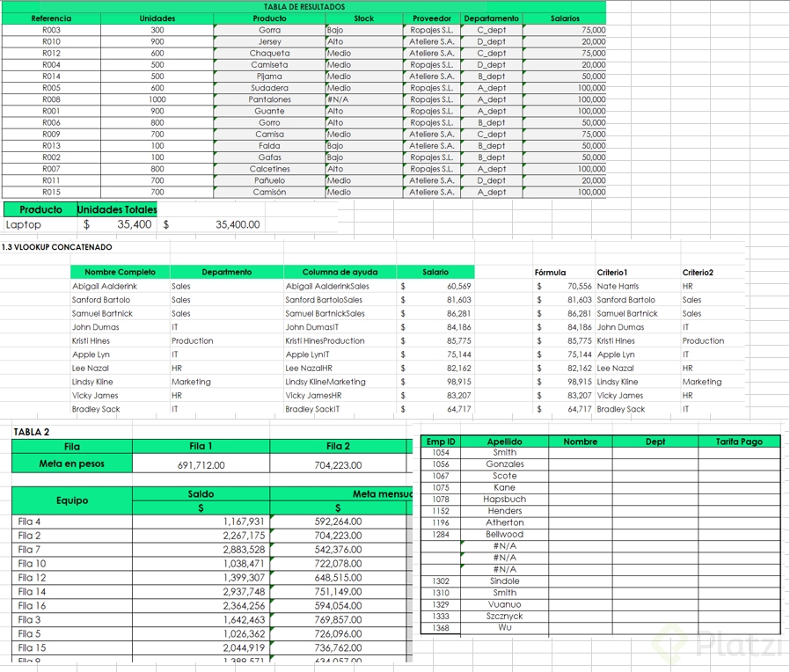Select surname cell Hapsbuch
790x672 pixels.
pyautogui.click(x=504, y=500)
